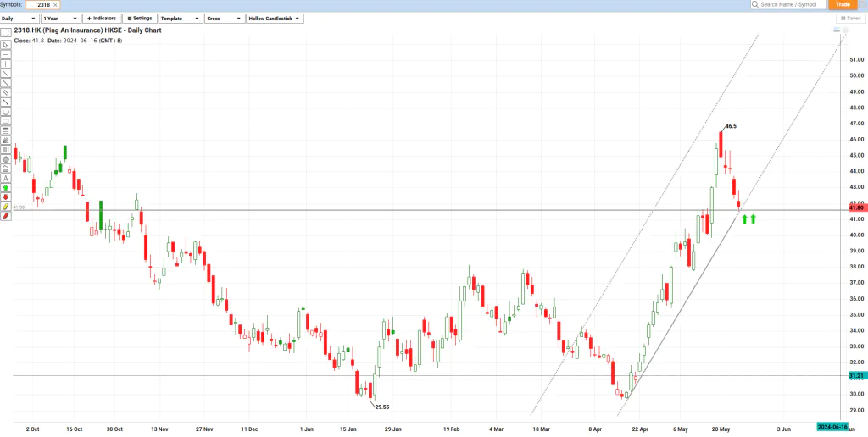Click the Search Name / Symbol field
This screenshot has width=868, height=437.
787,5
